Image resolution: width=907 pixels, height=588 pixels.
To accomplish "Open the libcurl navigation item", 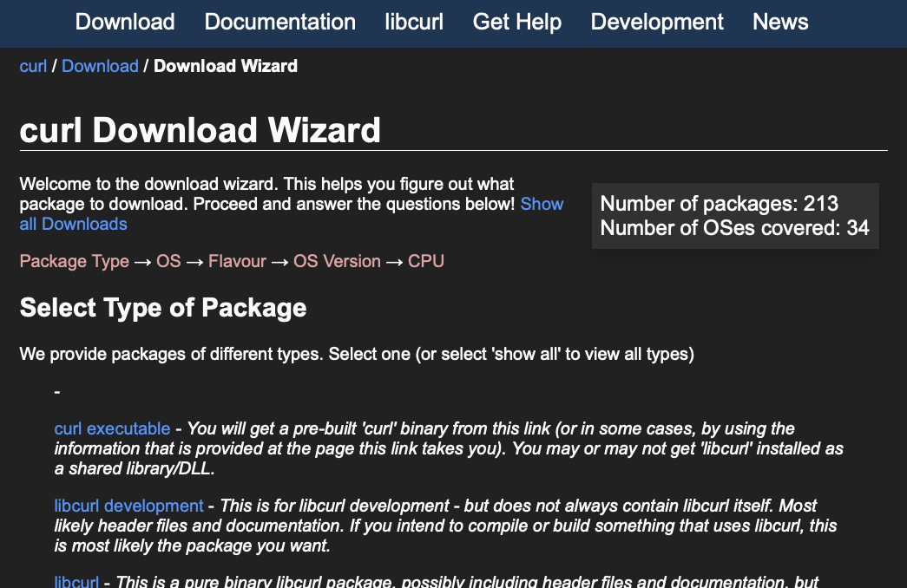I will click(414, 22).
